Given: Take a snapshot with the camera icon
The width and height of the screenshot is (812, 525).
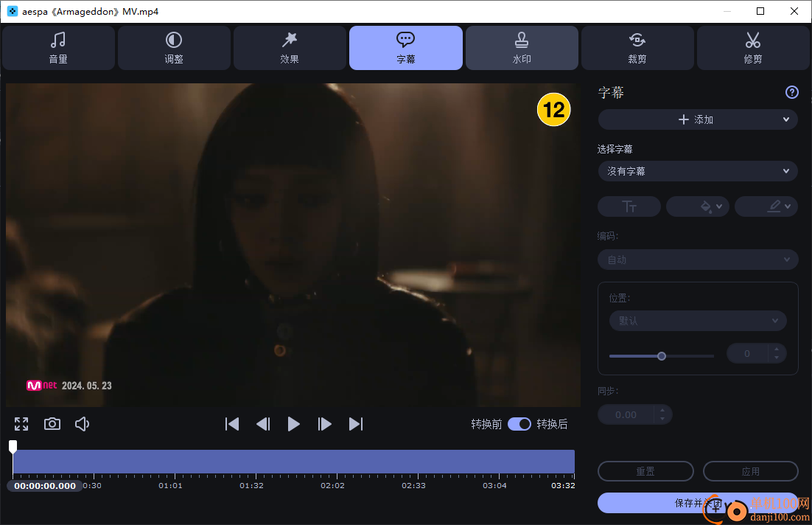Looking at the screenshot, I should click(x=52, y=424).
